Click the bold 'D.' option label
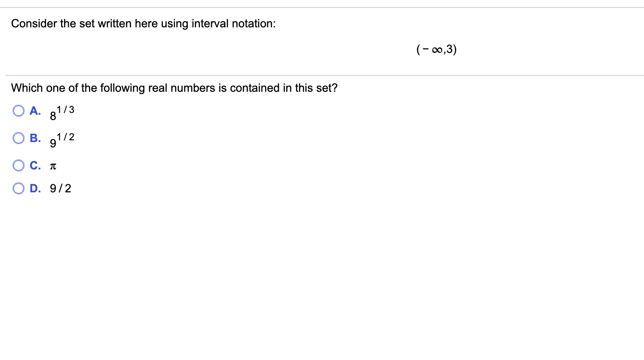The image size is (644, 360). point(35,188)
